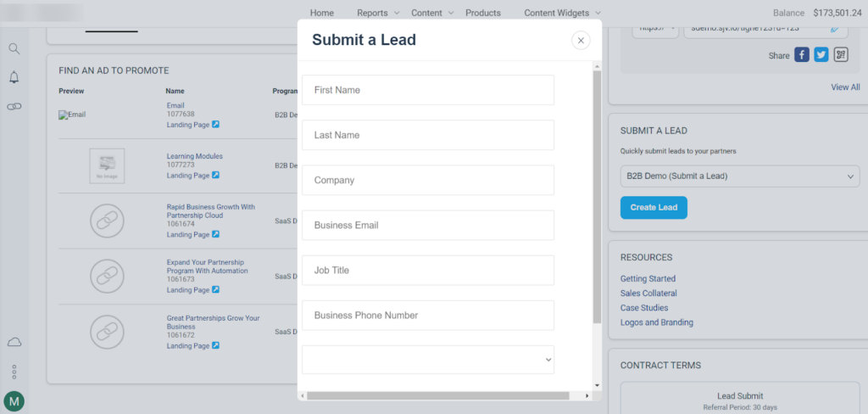868x414 pixels.
Task: Expand the B2B Demo partner dropdown
Action: 740,176
